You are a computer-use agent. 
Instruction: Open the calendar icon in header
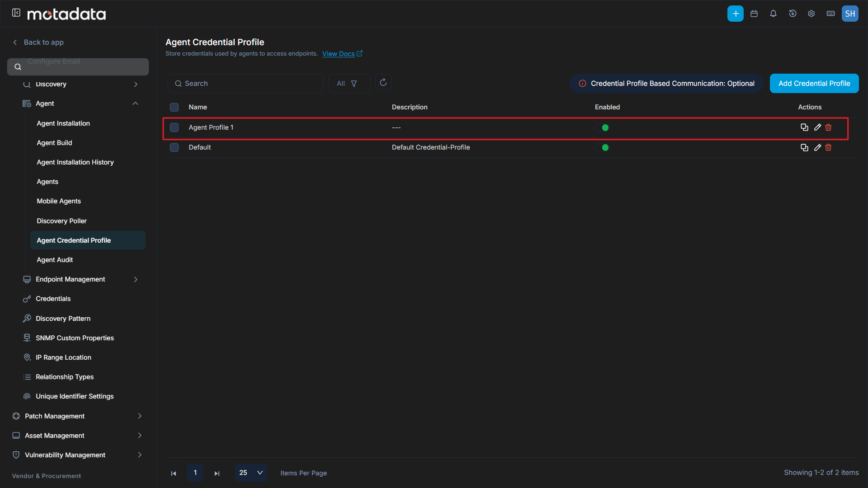tap(754, 14)
